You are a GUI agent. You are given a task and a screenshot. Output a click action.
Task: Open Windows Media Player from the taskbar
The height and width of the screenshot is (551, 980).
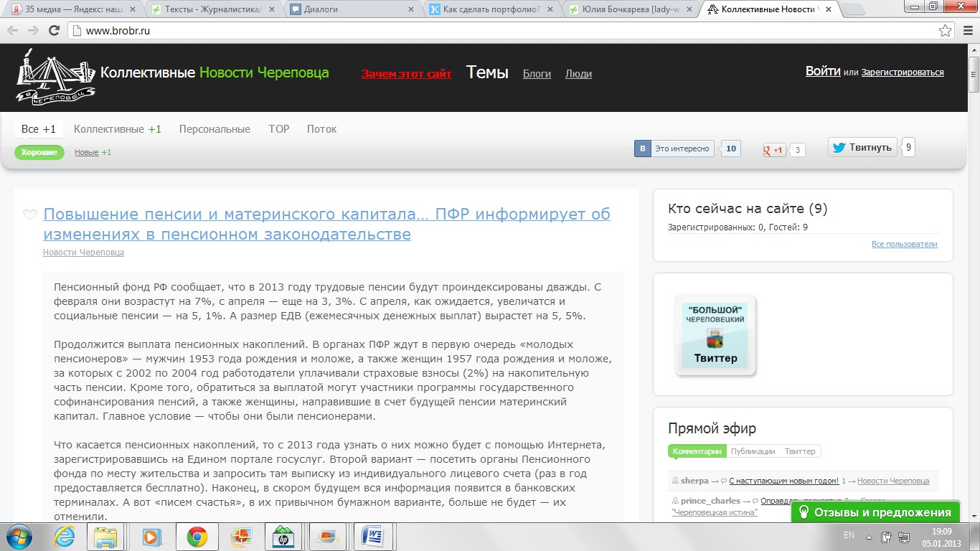pos(151,537)
